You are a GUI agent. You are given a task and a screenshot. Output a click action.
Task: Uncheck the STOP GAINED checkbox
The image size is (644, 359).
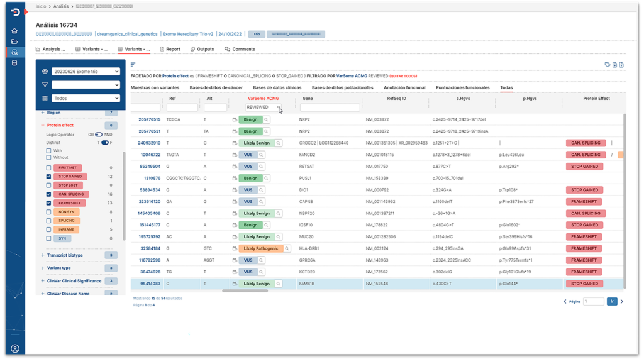click(48, 177)
